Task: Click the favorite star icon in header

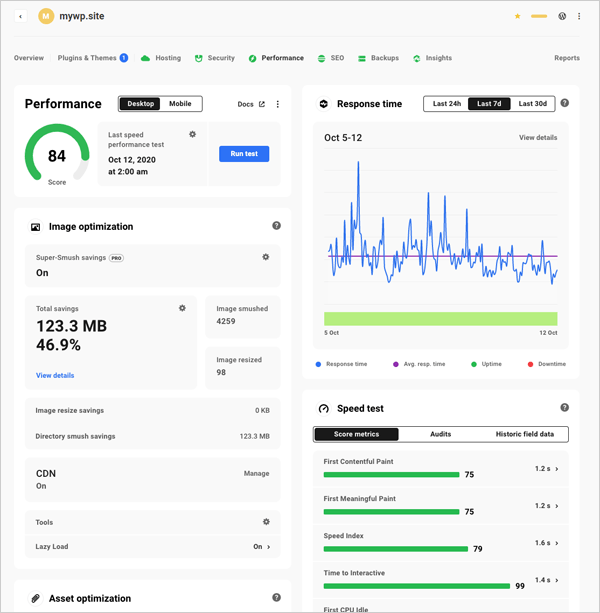Action: click(x=517, y=16)
